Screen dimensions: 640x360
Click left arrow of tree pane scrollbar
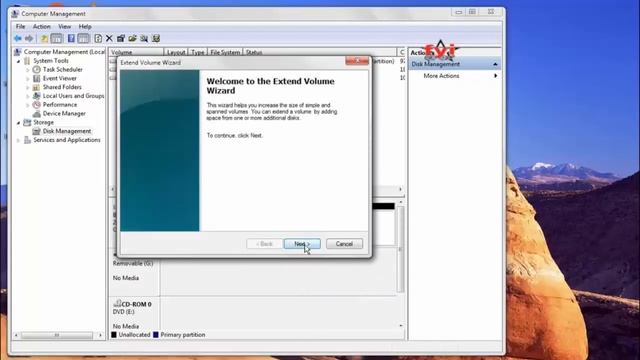click(16, 335)
